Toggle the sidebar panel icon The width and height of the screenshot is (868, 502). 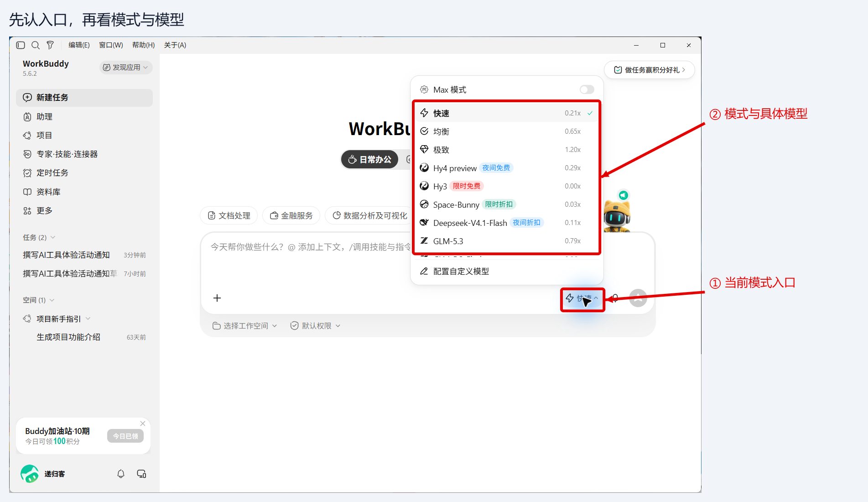[21, 45]
